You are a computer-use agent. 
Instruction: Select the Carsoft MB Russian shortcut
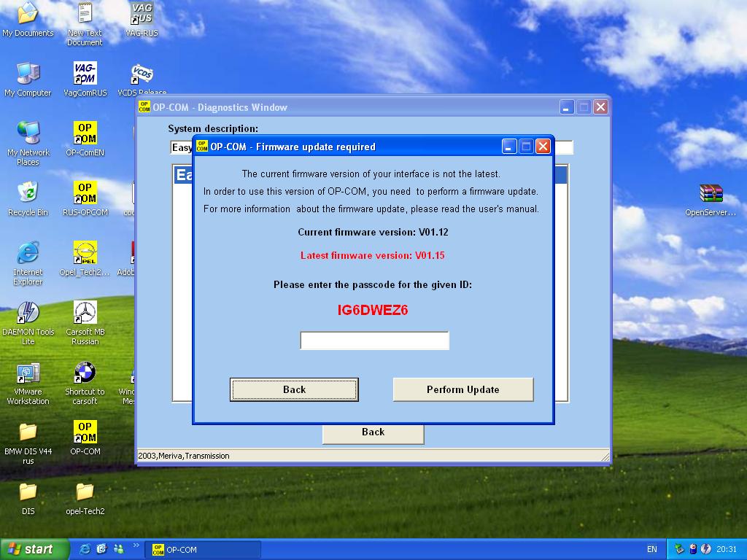coord(85,315)
